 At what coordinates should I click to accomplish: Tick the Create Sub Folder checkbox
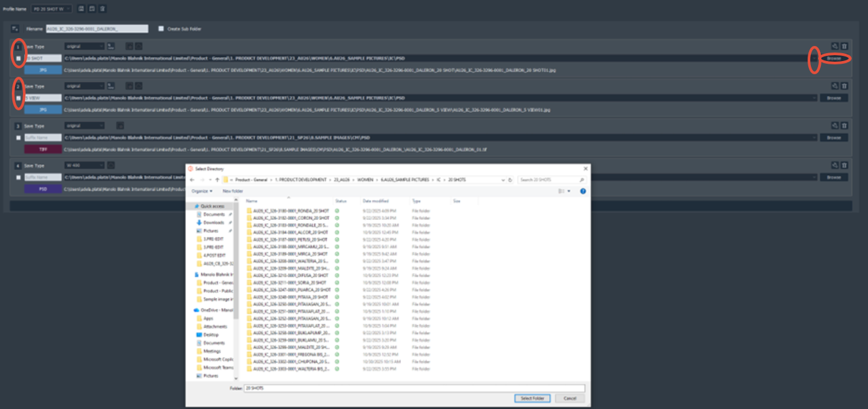[161, 29]
